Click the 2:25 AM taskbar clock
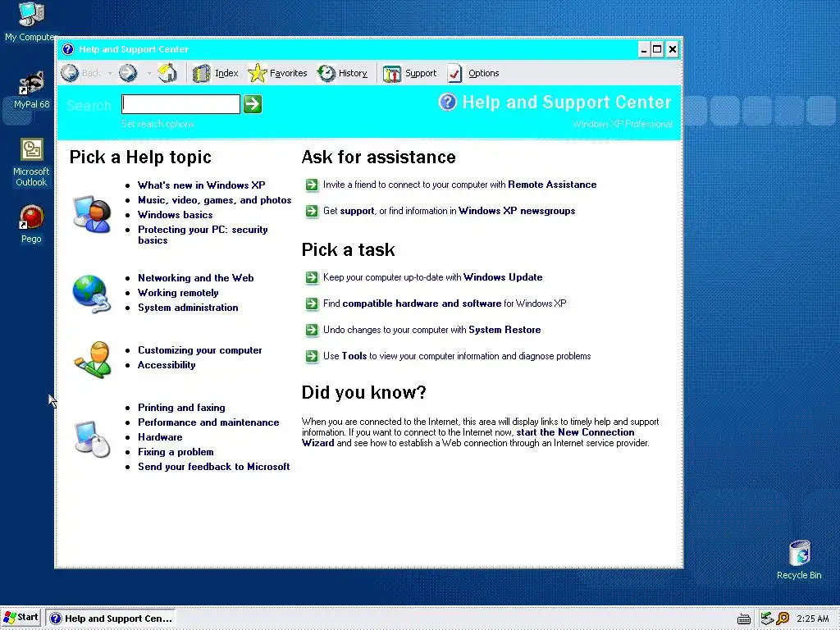 point(813,619)
